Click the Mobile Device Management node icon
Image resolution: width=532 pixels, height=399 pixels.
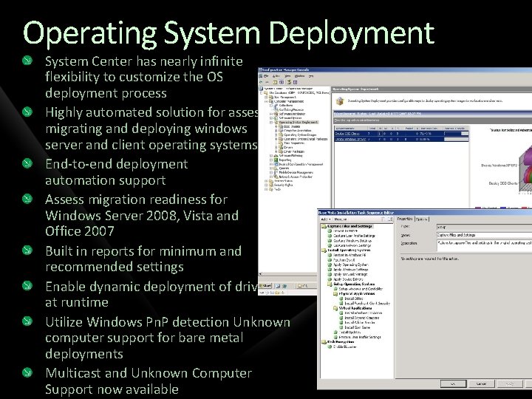click(x=276, y=172)
